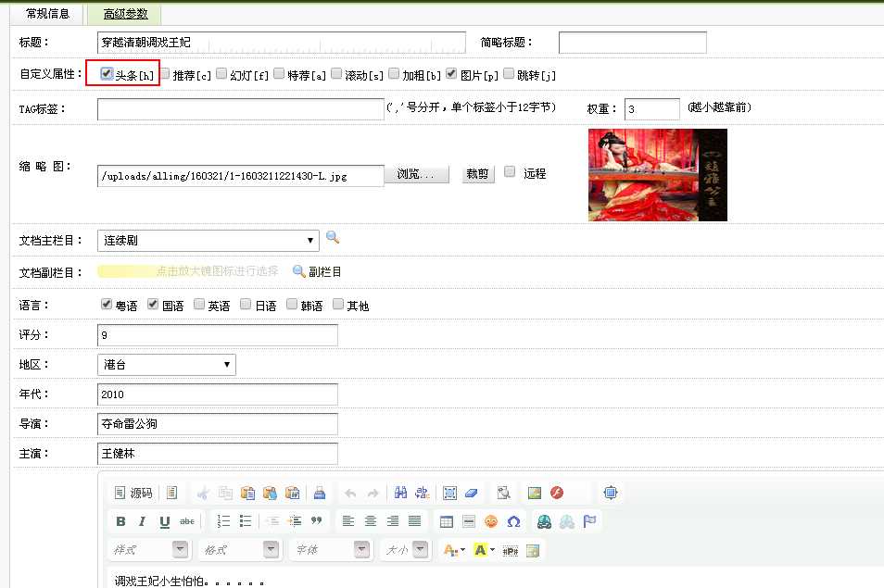Insert Flash using the red Flash icon

[557, 494]
